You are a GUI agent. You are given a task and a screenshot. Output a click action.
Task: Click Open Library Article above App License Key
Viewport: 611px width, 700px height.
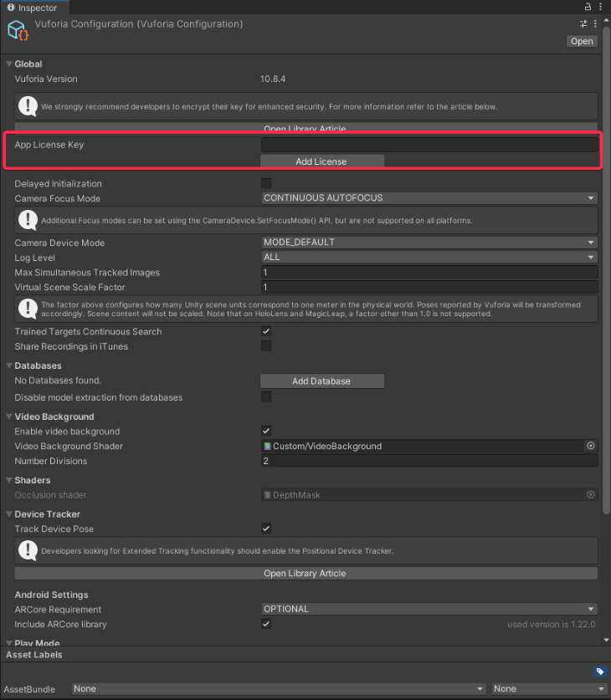[306, 128]
